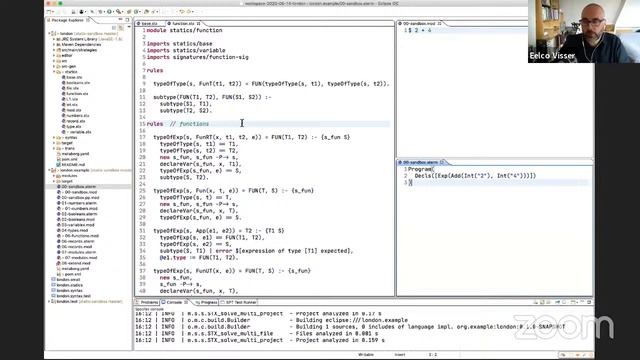Select 00-sandbox.aterm in Package Explorer
This screenshot has width=640, height=360.
pyautogui.click(x=76, y=187)
